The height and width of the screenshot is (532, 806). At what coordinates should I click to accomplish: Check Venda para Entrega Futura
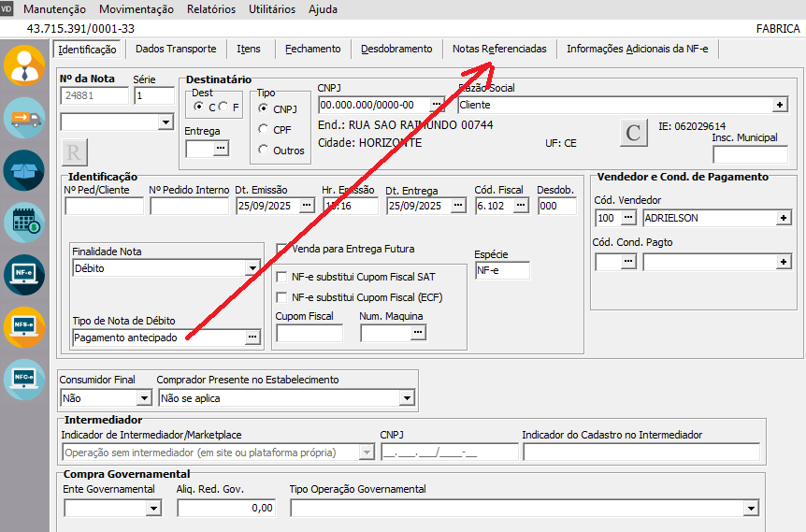point(281,249)
